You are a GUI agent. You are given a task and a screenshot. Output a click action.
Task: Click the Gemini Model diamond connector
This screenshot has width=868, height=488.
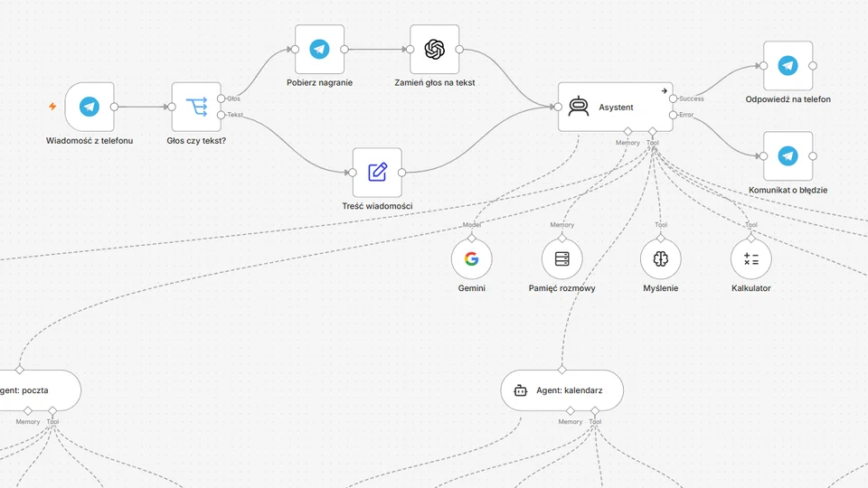[x=472, y=239]
